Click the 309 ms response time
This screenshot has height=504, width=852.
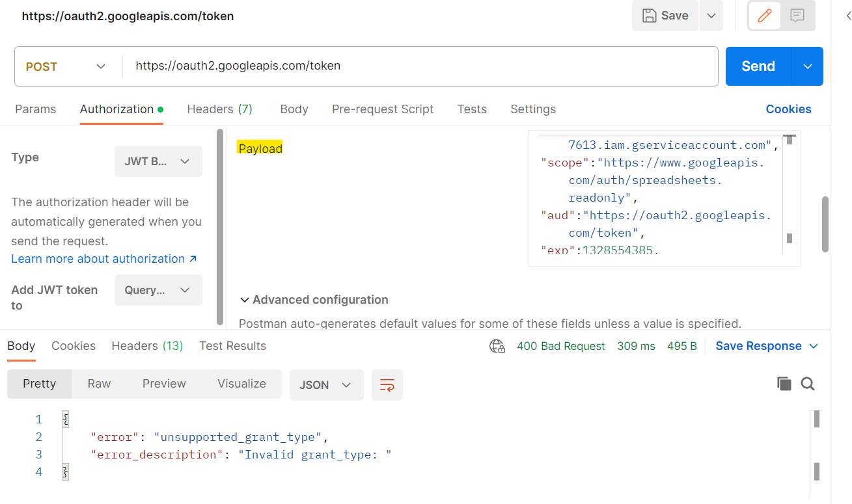pos(636,346)
